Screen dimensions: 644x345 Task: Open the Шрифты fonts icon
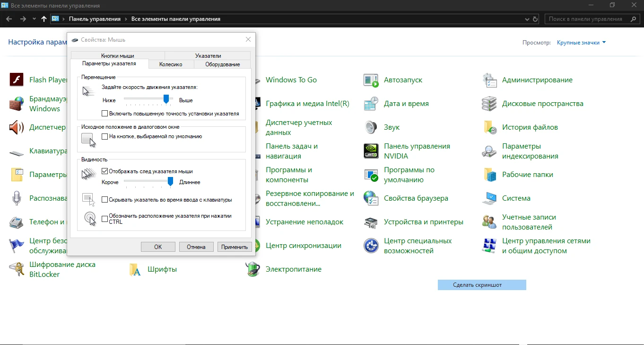135,269
